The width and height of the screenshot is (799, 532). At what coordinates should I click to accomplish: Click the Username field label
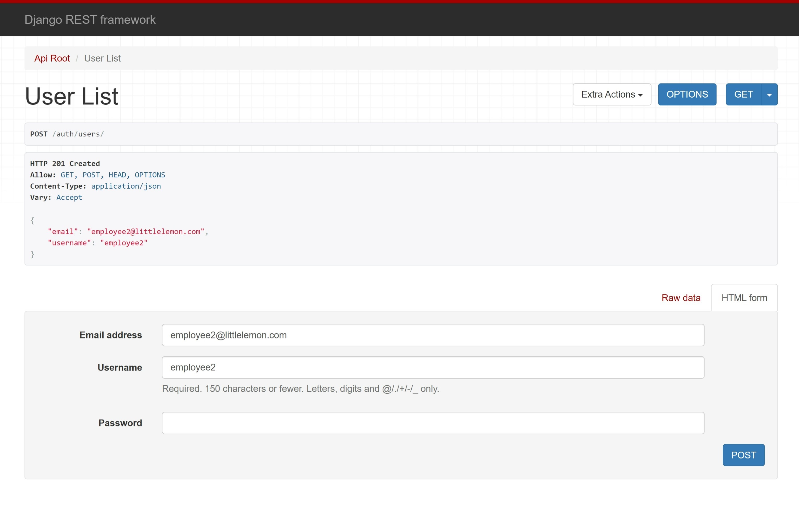coord(120,367)
